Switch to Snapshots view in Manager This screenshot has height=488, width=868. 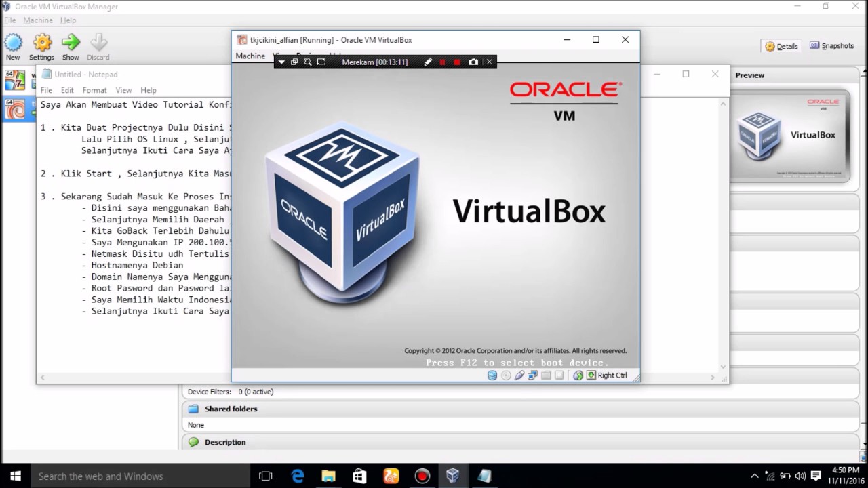click(831, 46)
